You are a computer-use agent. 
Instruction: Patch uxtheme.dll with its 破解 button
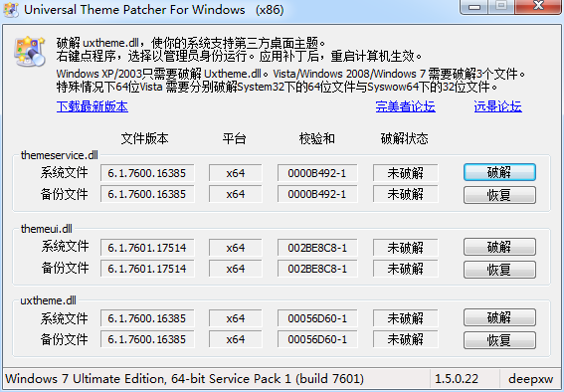499,317
